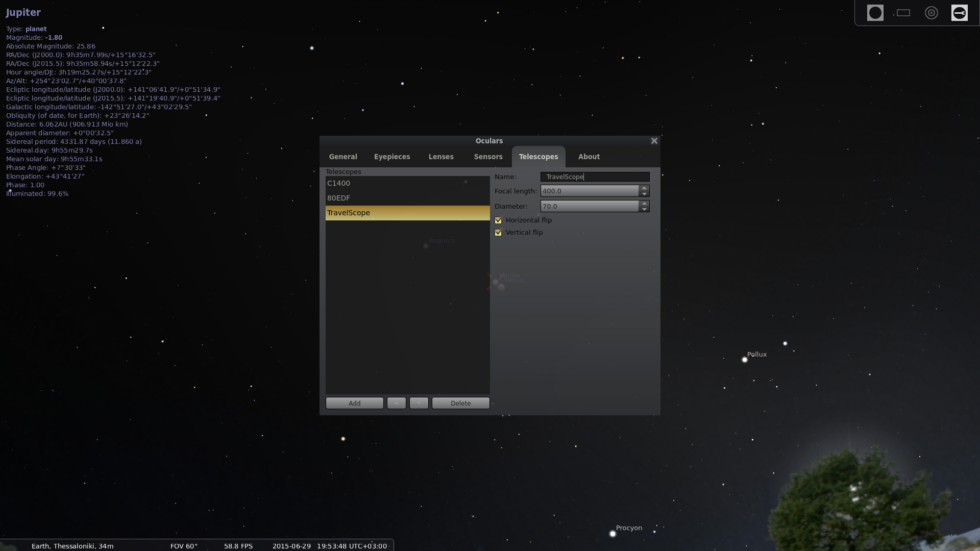
Task: Select 80EDF in telescopes list
Action: point(407,198)
